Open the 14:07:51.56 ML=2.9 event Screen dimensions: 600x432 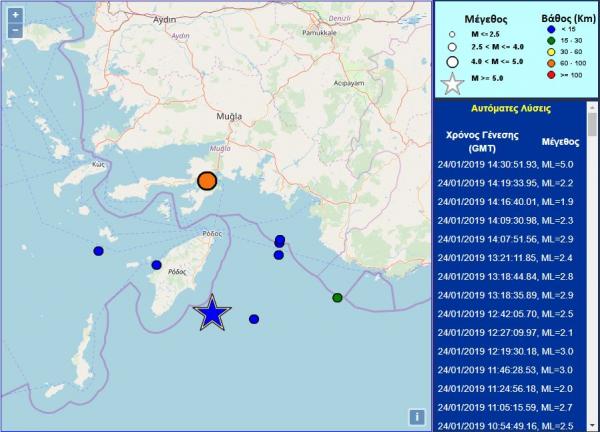coord(510,239)
